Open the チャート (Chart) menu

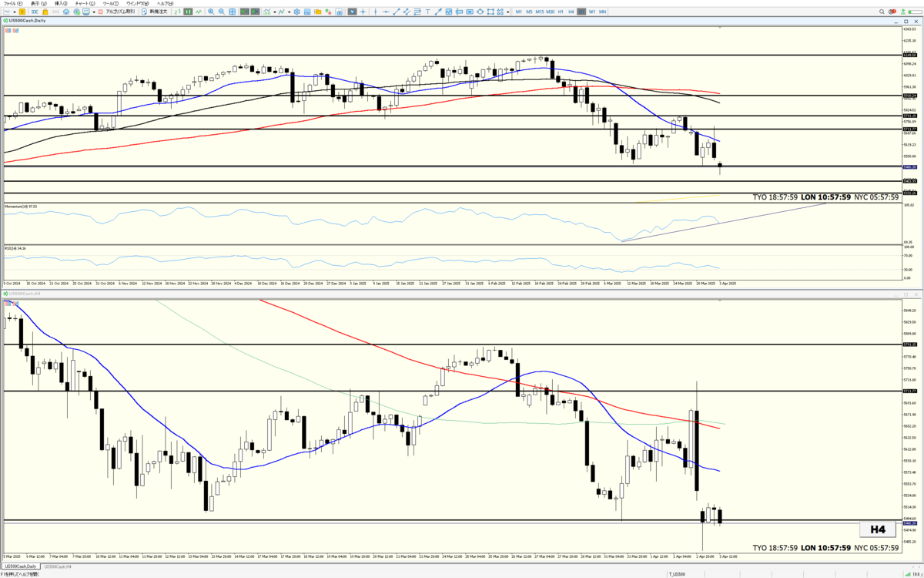85,4
